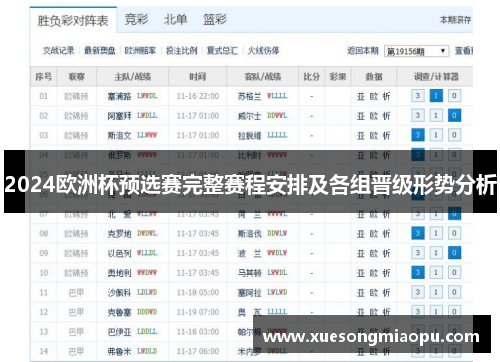Click home team 克罗地 in row 08
This screenshot has height=362, width=500.
pyautogui.click(x=119, y=234)
